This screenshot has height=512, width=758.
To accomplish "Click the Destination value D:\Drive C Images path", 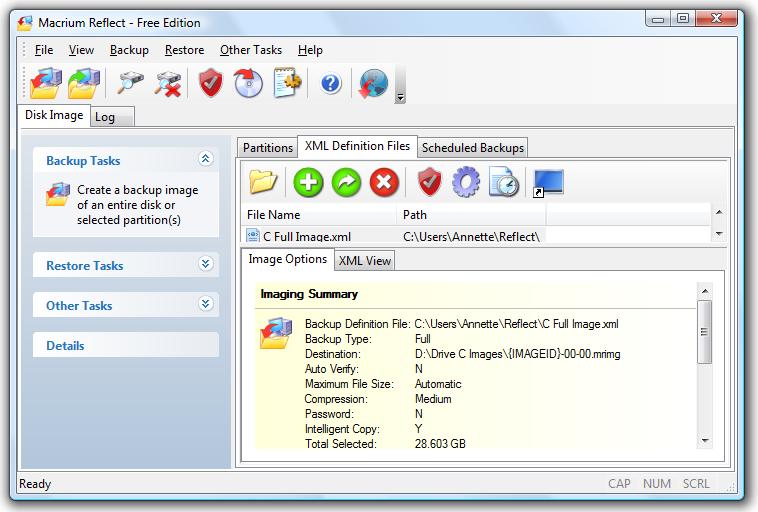I will [517, 354].
